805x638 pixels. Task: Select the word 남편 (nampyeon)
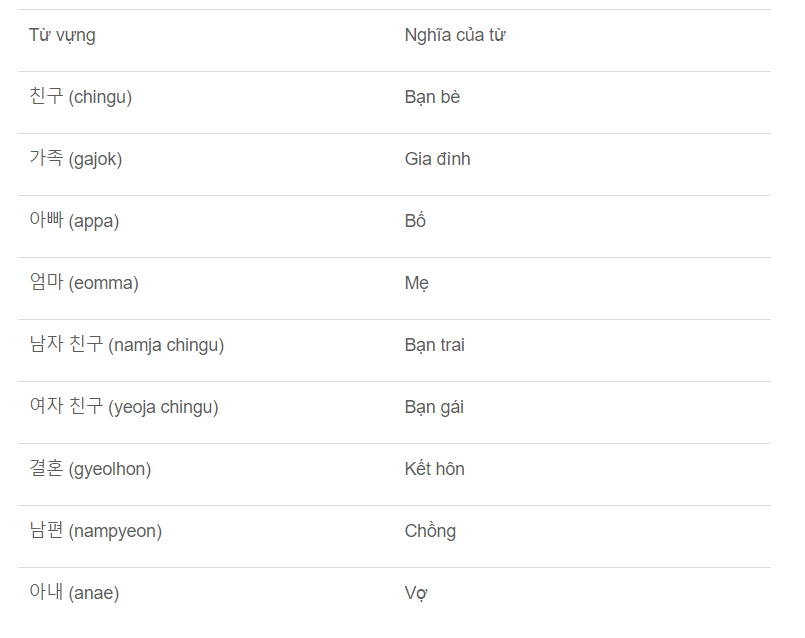(x=95, y=531)
